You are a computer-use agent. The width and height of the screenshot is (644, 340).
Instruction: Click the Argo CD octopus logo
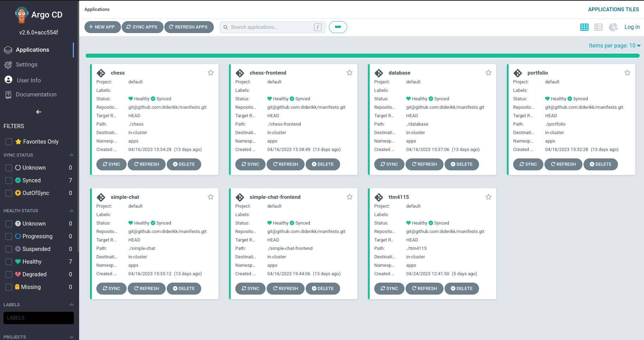pyautogui.click(x=22, y=15)
